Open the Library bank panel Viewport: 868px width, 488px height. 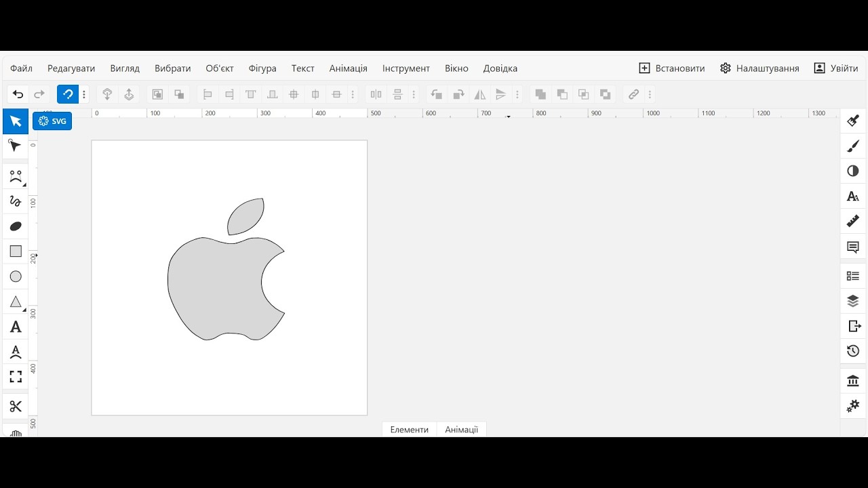[853, 381]
